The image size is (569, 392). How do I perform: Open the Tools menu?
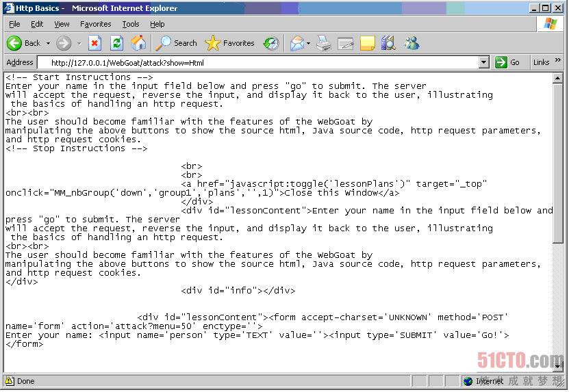tap(131, 24)
